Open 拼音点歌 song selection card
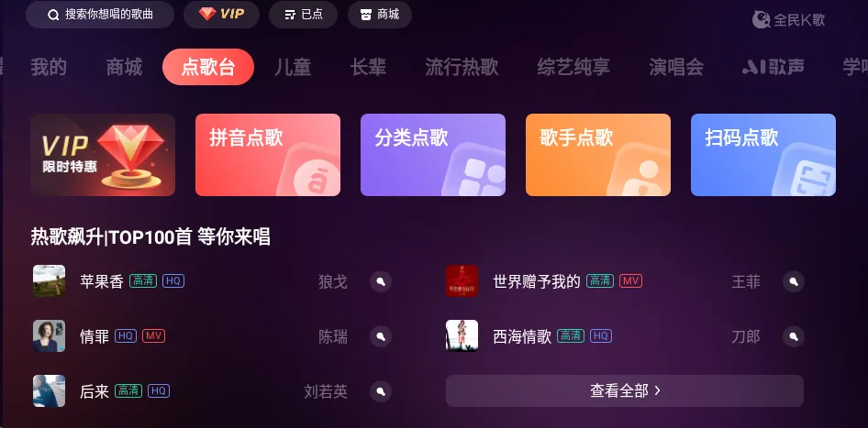Screen dimensions: 868x428 pos(268,155)
